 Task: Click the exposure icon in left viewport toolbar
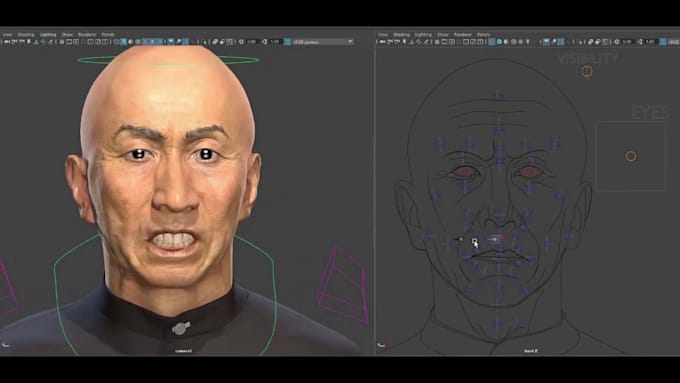[x=242, y=42]
